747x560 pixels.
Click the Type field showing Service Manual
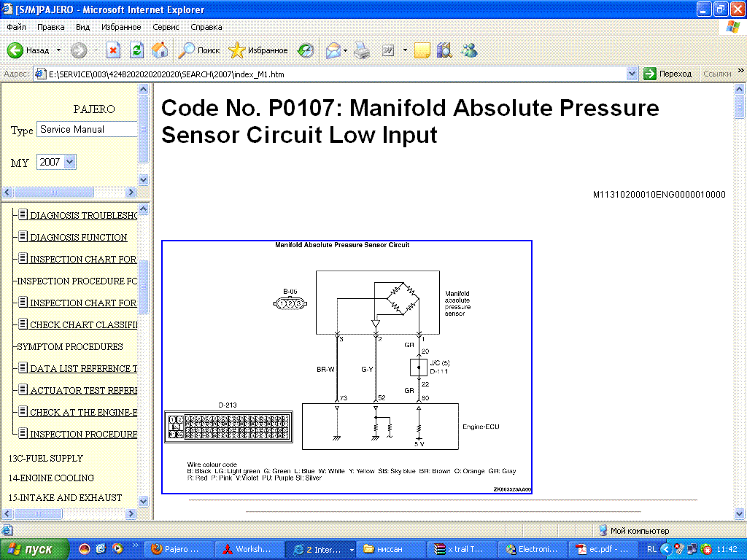click(x=88, y=130)
